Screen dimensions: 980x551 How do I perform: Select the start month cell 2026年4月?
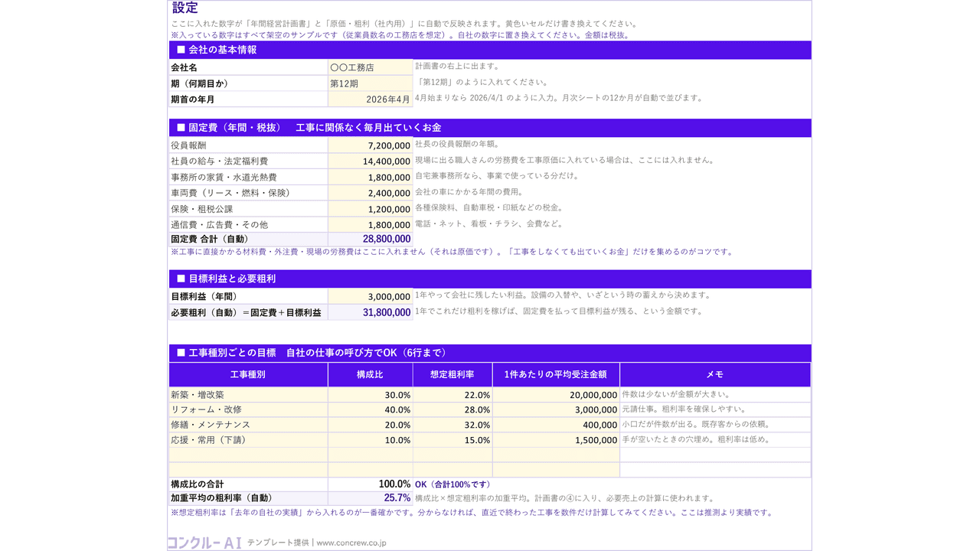[371, 99]
